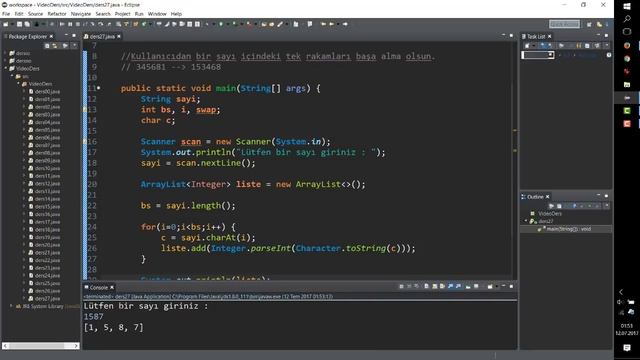Open Package Explorer view menu arrow
Viewport: 640px width, 360px height.
pyautogui.click(x=74, y=46)
